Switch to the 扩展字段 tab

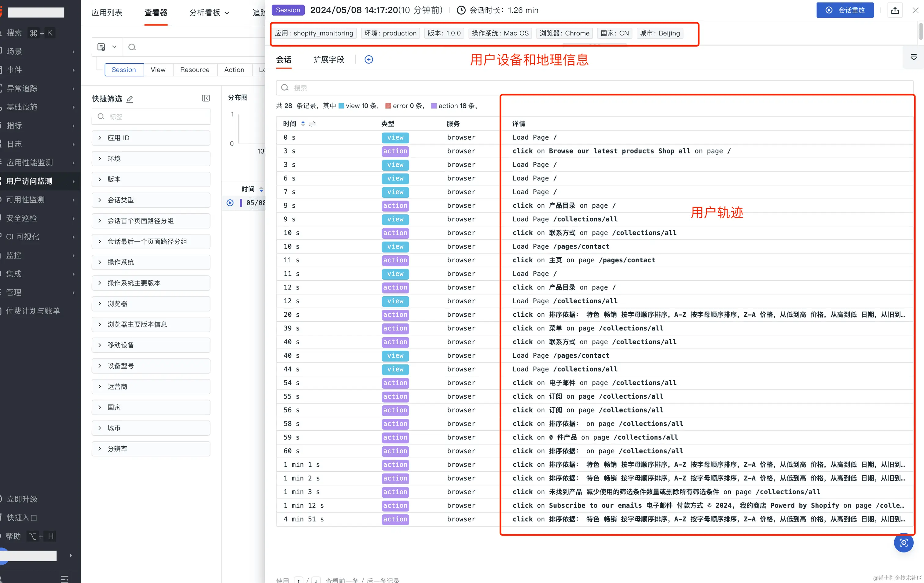pos(328,60)
